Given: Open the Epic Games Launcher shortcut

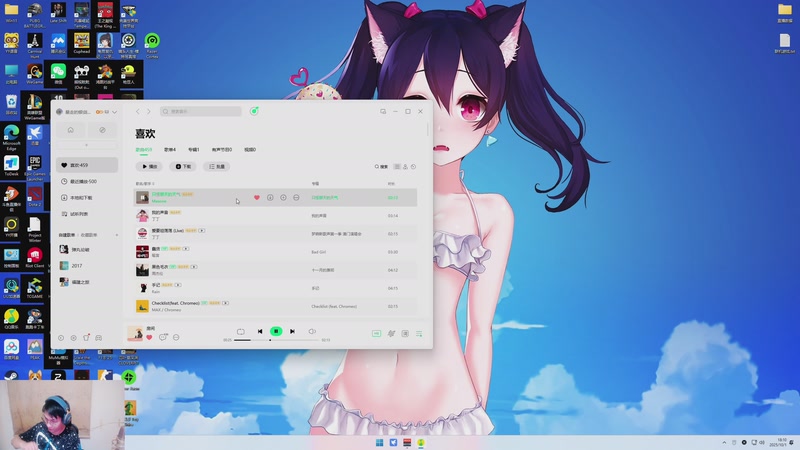Looking at the screenshot, I should 35,168.
